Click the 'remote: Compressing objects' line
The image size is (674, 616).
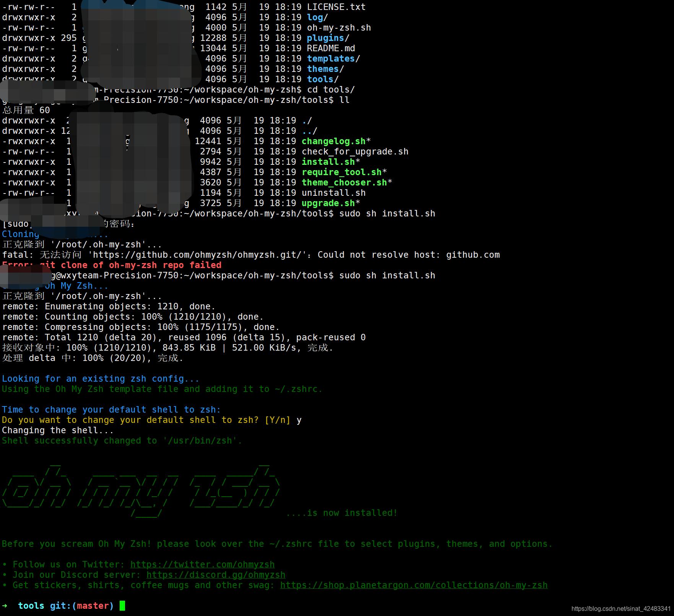tap(141, 327)
